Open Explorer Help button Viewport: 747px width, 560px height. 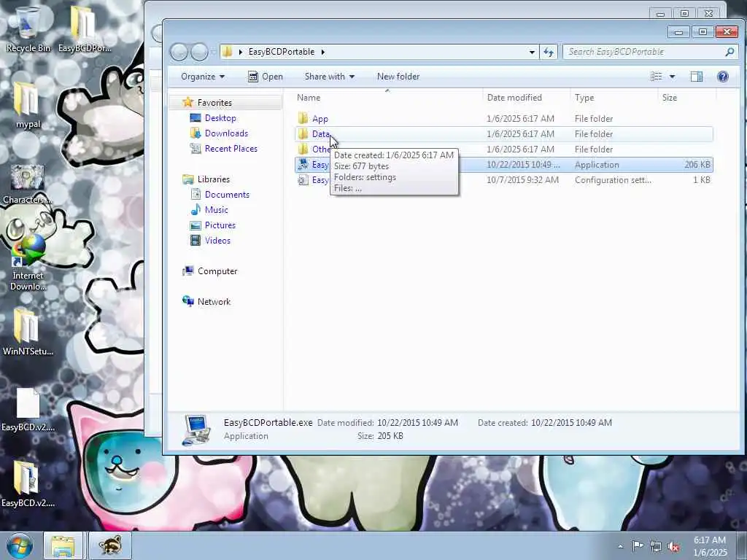[723, 77]
